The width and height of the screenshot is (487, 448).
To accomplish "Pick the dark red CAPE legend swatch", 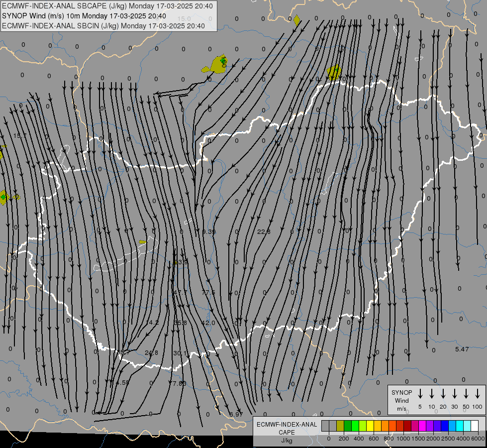I will [x=407, y=426].
